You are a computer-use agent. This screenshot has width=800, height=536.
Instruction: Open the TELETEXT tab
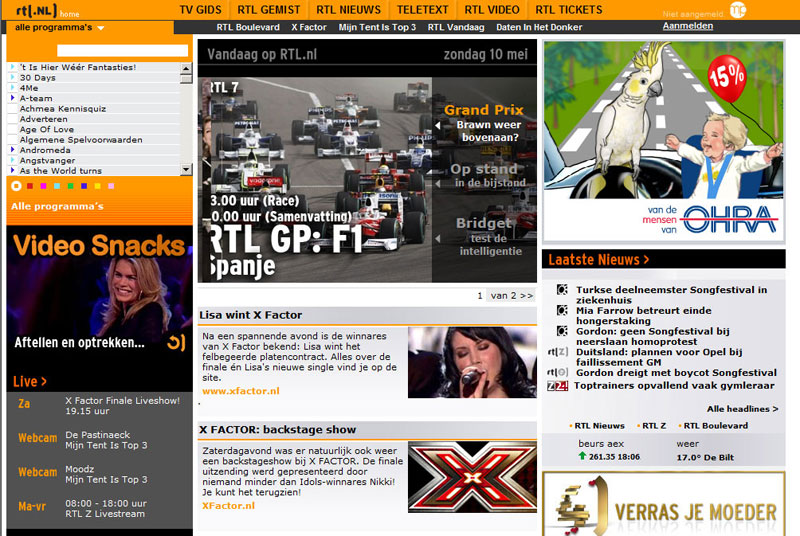pyautogui.click(x=423, y=9)
